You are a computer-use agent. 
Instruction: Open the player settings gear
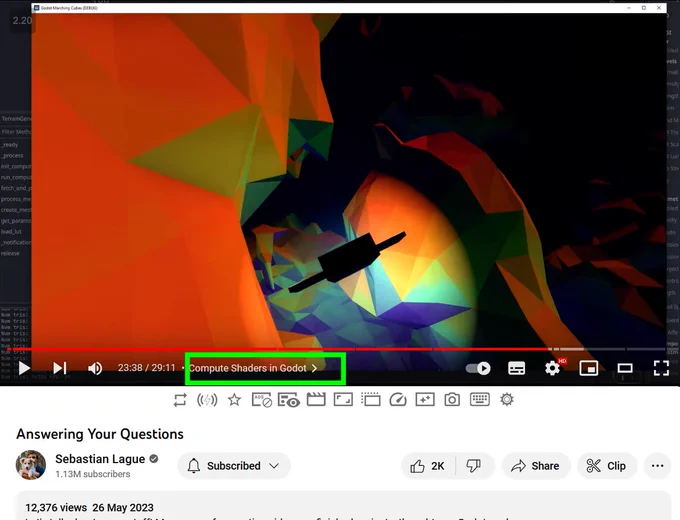pyautogui.click(x=552, y=368)
